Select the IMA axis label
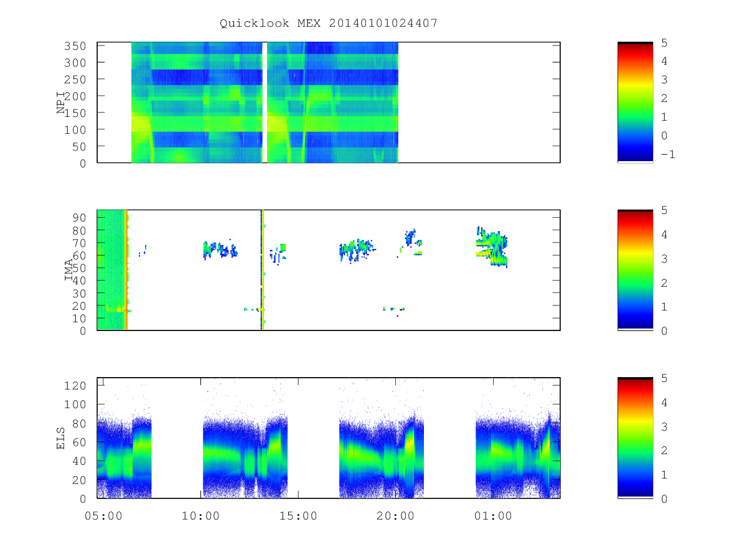The height and width of the screenshot is (560, 747). (69, 270)
